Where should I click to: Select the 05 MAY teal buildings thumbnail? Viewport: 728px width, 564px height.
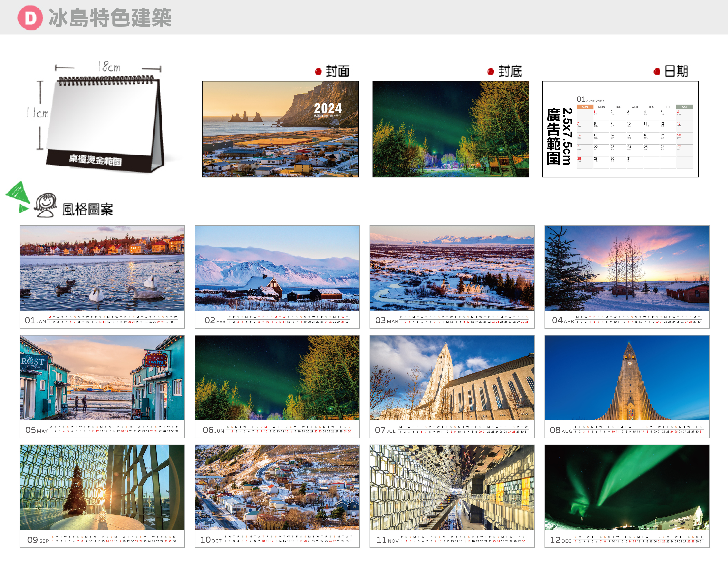[102, 378]
